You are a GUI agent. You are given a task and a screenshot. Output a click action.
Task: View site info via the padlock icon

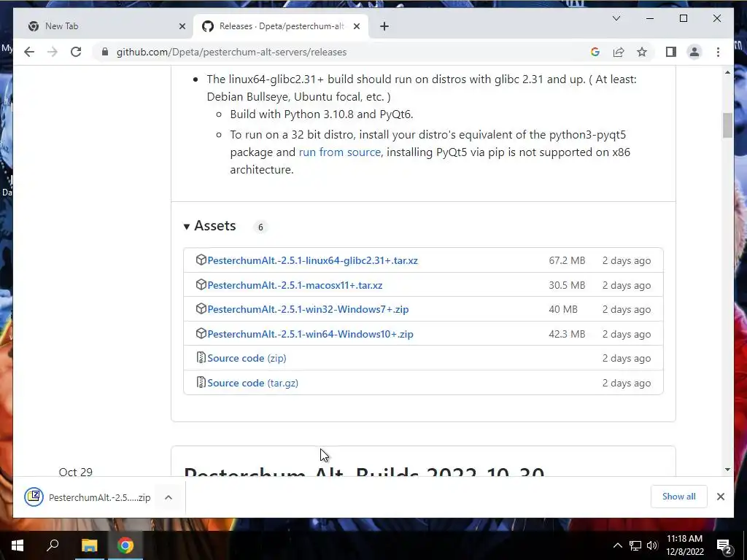click(x=105, y=52)
